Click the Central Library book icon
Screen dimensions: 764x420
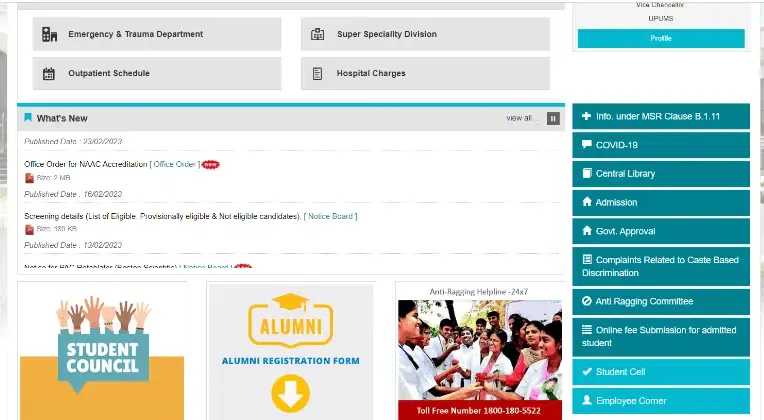click(x=586, y=173)
